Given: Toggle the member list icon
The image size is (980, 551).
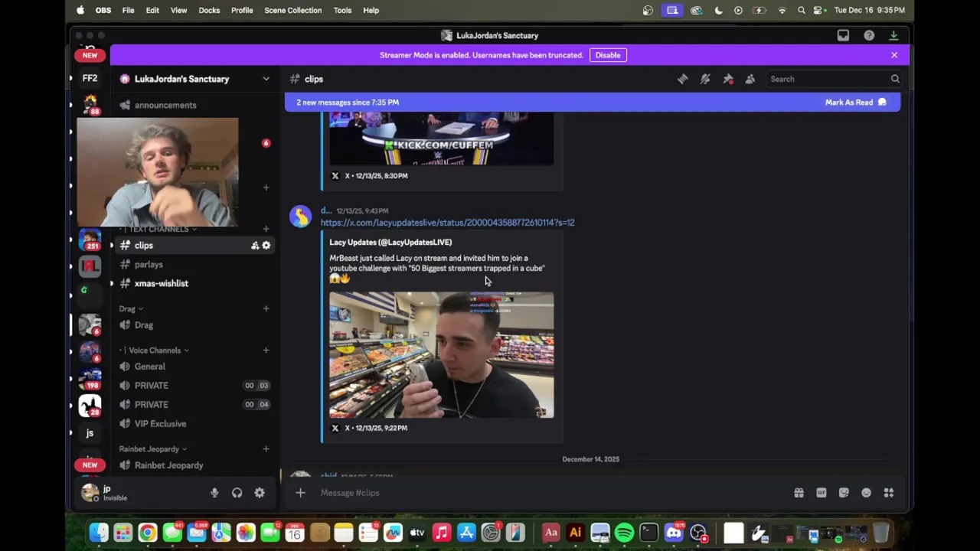Looking at the screenshot, I should (750, 79).
